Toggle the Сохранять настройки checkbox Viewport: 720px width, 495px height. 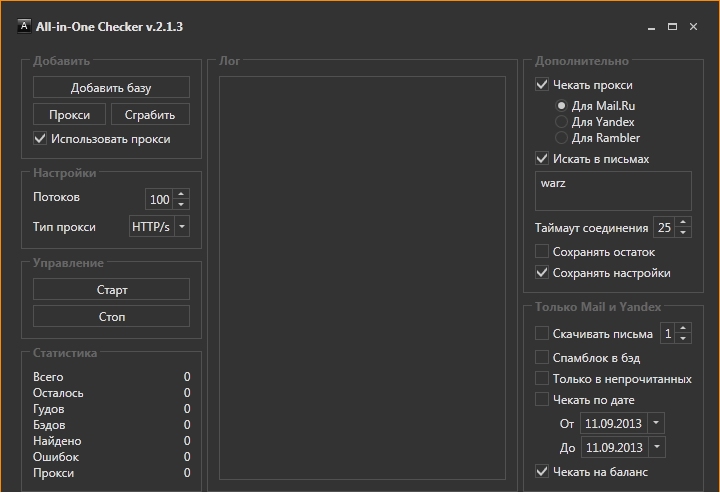(542, 273)
